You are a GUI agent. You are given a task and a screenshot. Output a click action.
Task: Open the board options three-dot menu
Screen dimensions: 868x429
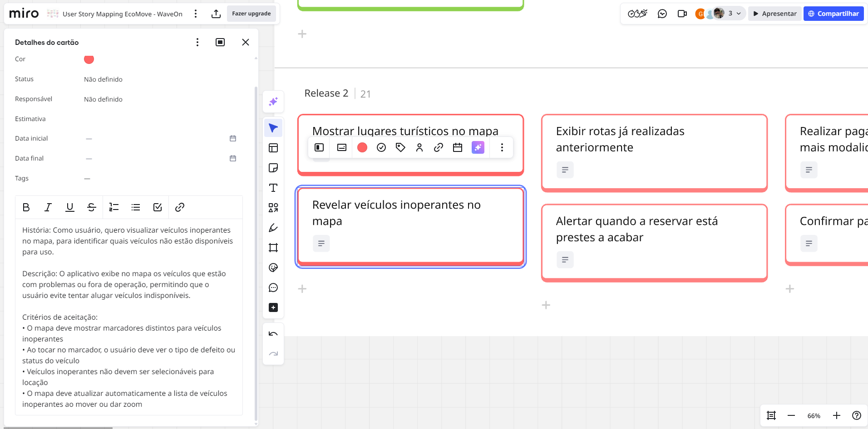tap(196, 14)
